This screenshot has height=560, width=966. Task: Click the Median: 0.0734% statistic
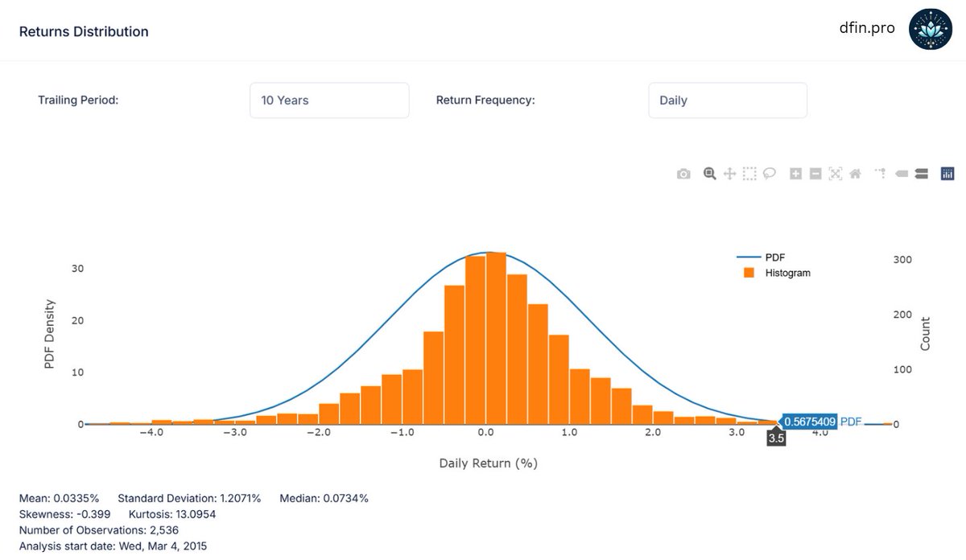(x=324, y=498)
